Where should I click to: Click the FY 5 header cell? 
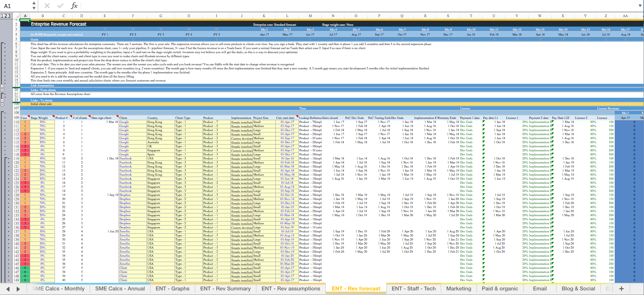[216, 34]
